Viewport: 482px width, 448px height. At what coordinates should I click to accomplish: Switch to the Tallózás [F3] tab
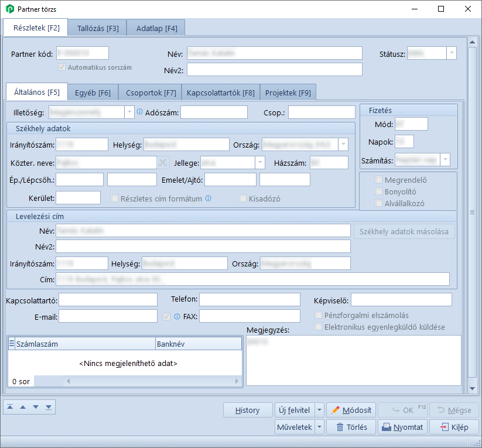point(97,28)
